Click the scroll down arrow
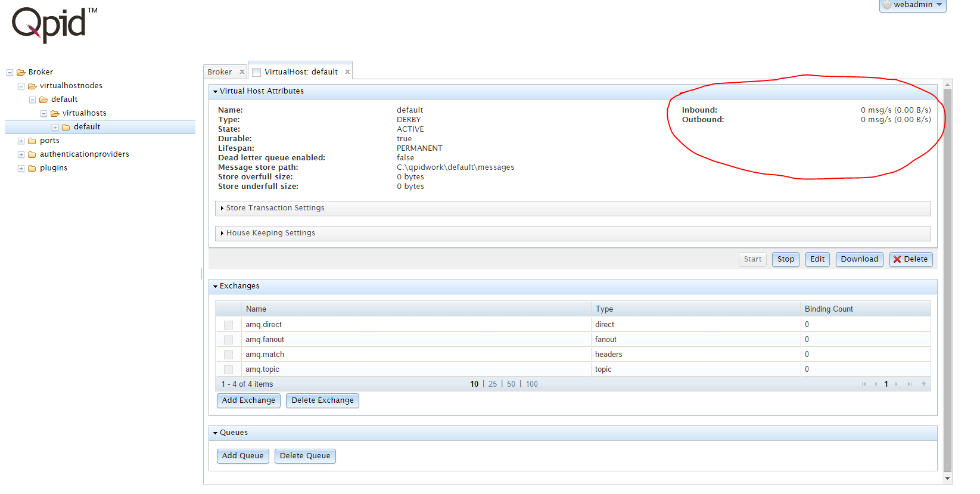 (948, 479)
